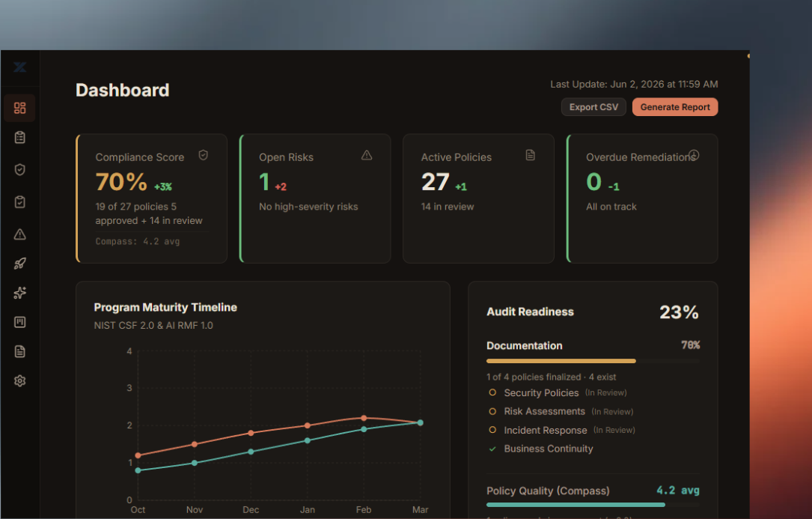
Task: Click the Security Policies circle status icon
Action: point(492,392)
